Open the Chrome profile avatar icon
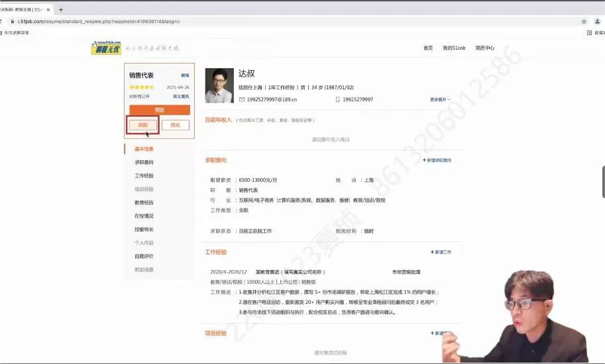Image resolution: width=605 pixels, height=364 pixels. click(x=597, y=21)
